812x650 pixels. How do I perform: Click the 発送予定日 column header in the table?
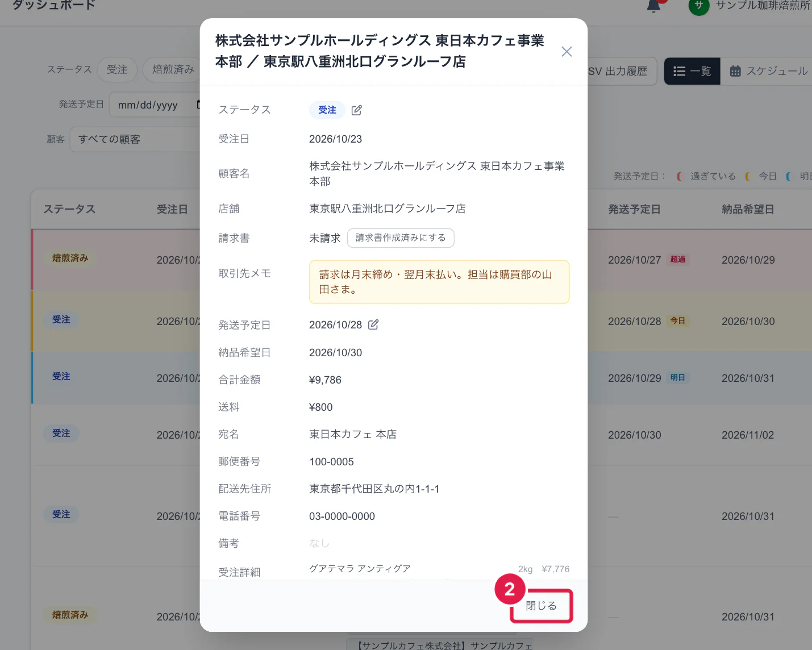(634, 210)
